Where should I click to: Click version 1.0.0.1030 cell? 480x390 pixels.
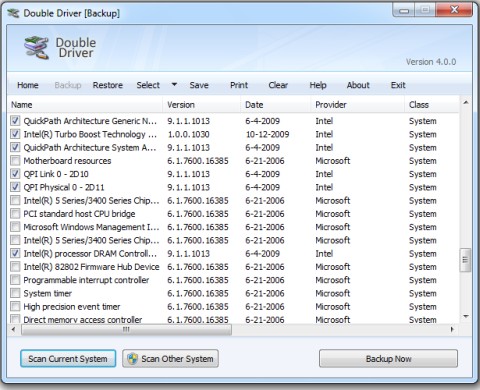click(188, 134)
